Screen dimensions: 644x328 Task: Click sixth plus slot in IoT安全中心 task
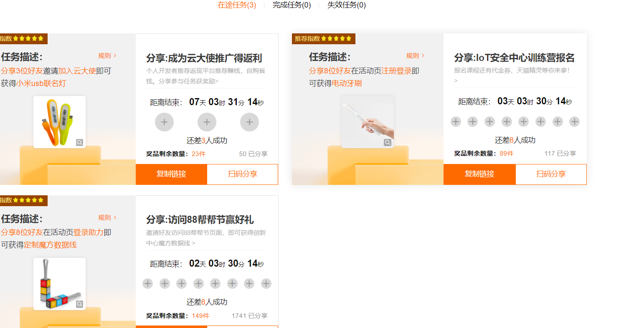tap(540, 121)
